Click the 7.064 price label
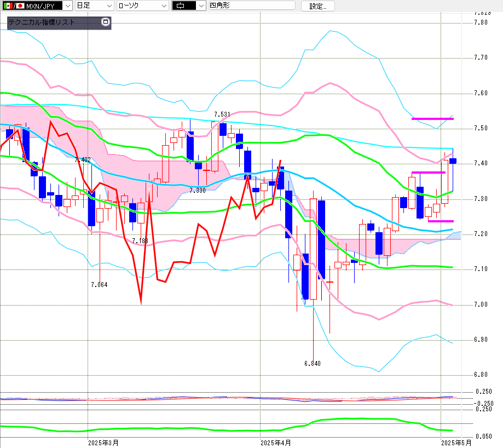The width and height of the screenshot is (503, 448). (x=99, y=285)
